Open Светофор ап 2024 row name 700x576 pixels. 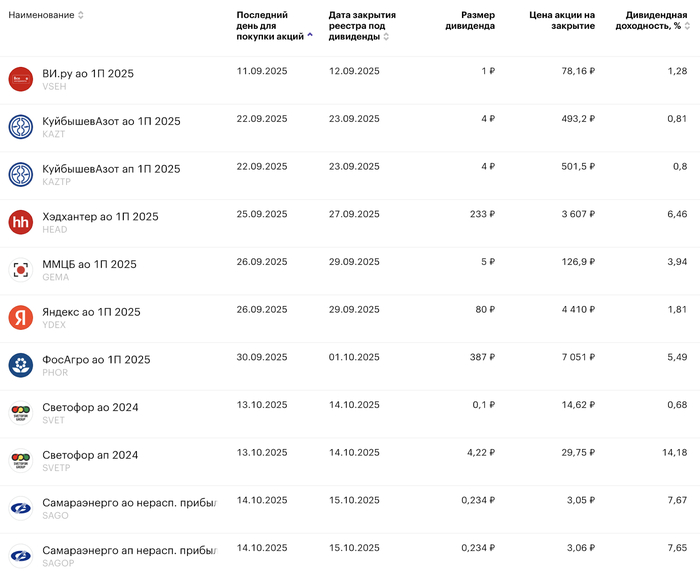[90, 455]
